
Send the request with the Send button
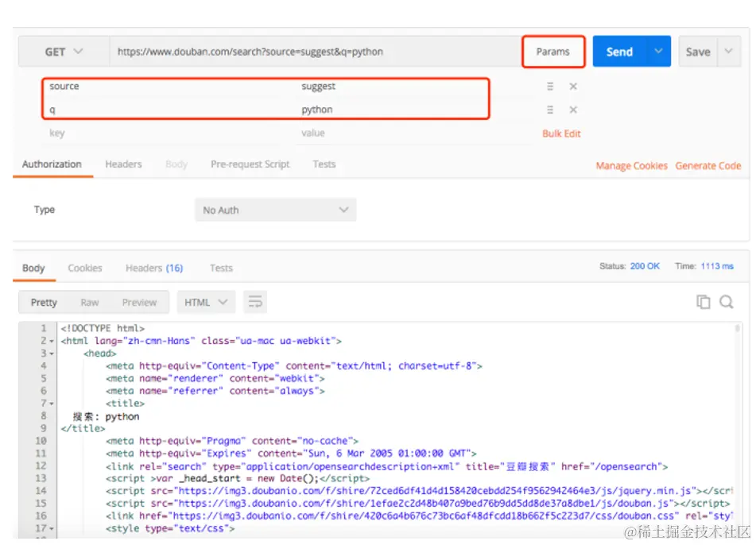[x=619, y=52]
